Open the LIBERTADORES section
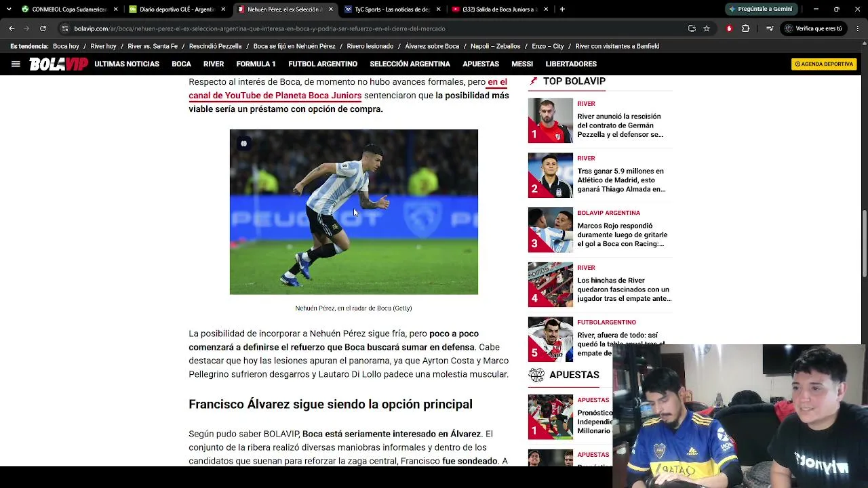Viewport: 868px width, 488px height. click(571, 64)
